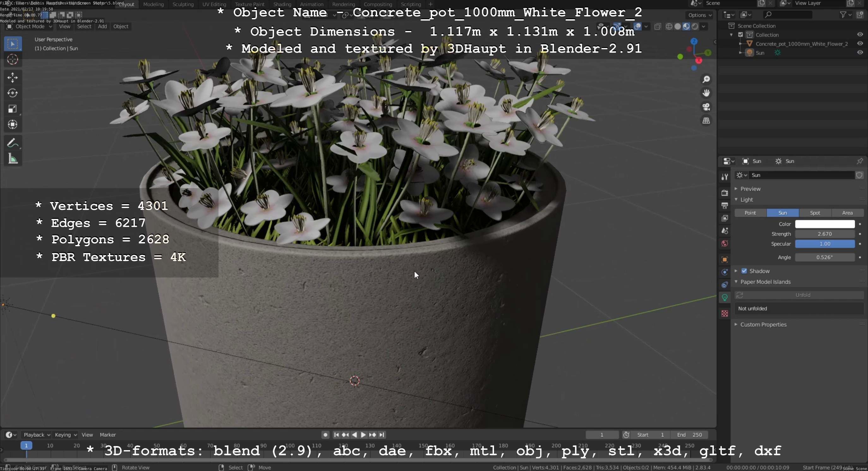Switch to the UV Editing workspace tab
This screenshot has width=868, height=471.
(x=214, y=4)
